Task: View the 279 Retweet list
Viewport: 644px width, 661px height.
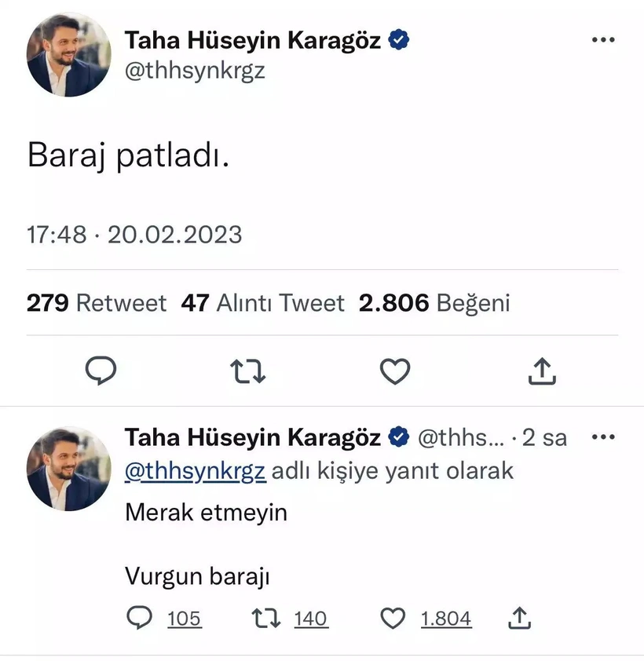Action: (x=97, y=303)
